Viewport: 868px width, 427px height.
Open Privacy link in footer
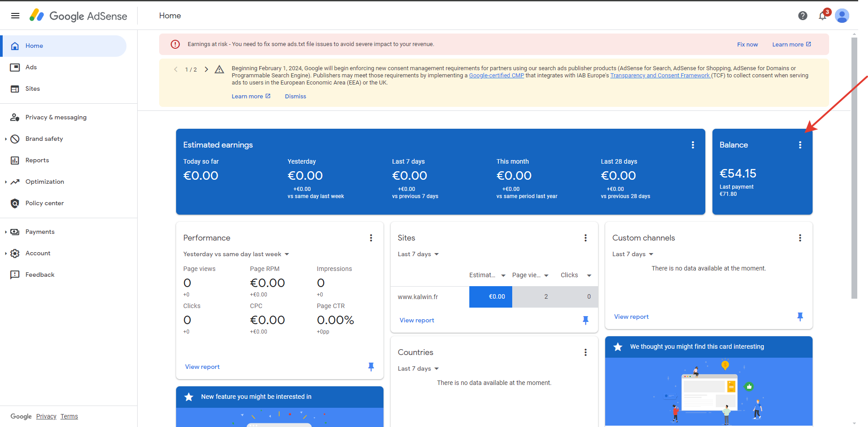tap(46, 416)
